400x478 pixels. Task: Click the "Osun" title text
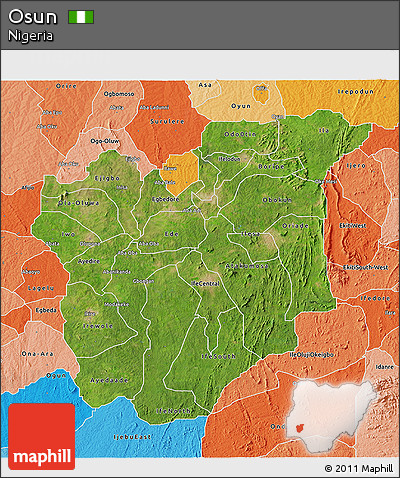pyautogui.click(x=33, y=17)
